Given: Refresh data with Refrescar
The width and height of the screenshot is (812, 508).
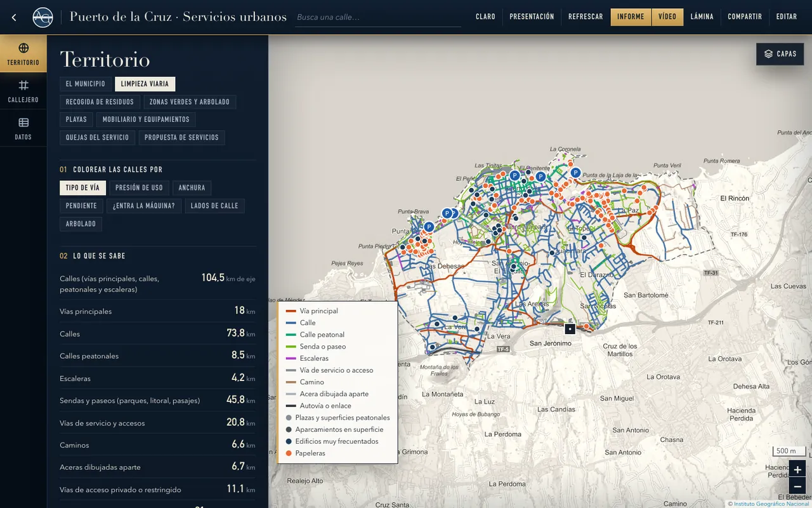Looking at the screenshot, I should point(586,17).
